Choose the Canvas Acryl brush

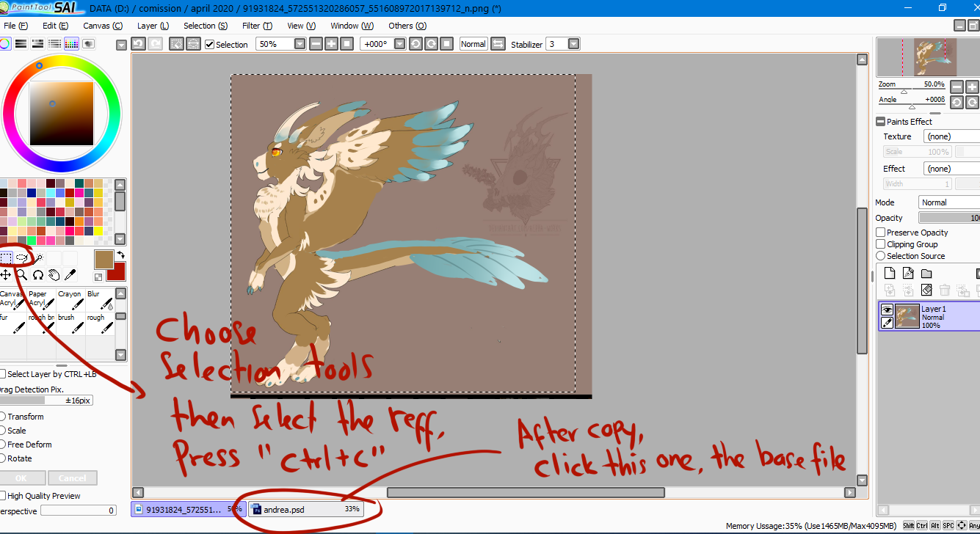tap(13, 301)
